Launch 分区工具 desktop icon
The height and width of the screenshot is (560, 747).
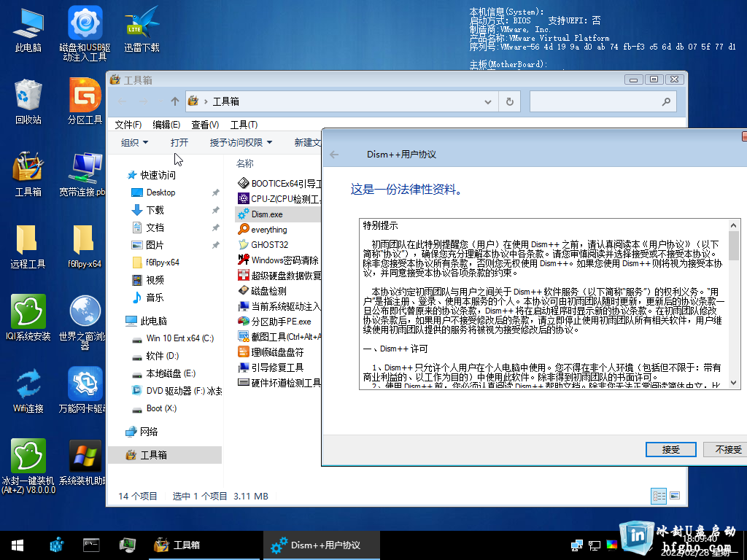point(85,102)
